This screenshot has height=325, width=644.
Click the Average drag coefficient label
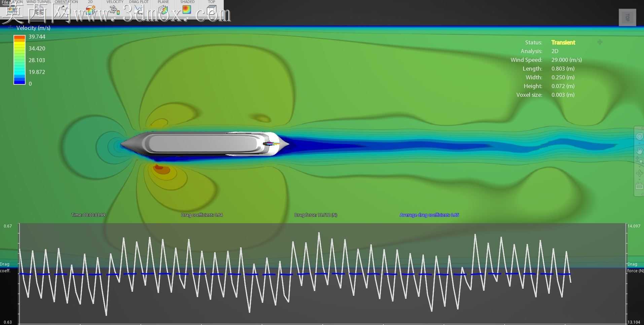pyautogui.click(x=429, y=215)
